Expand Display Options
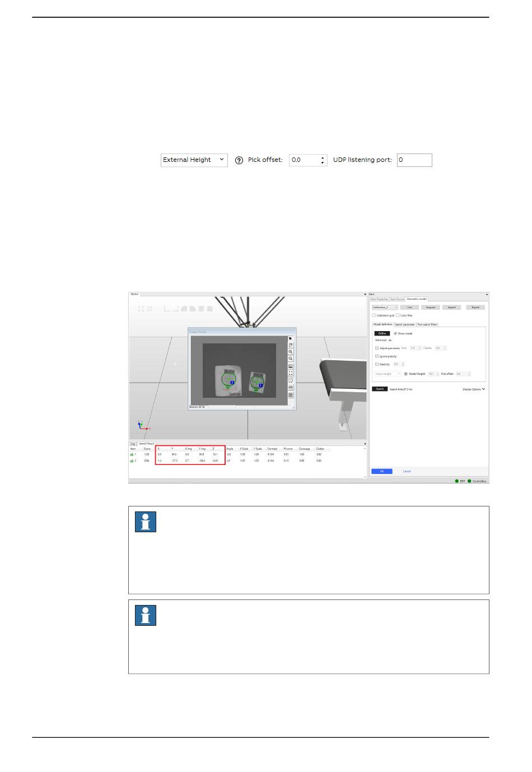Screen dimensions: 532x772 click(x=474, y=389)
